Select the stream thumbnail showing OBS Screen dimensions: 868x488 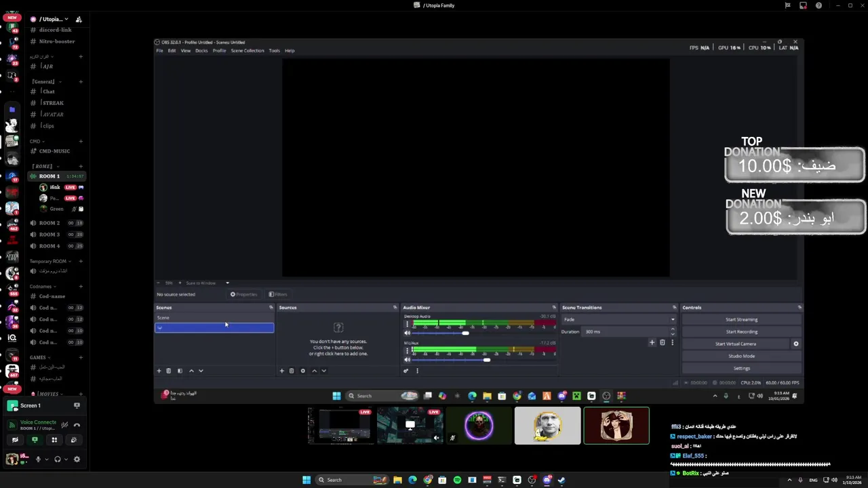coord(340,426)
